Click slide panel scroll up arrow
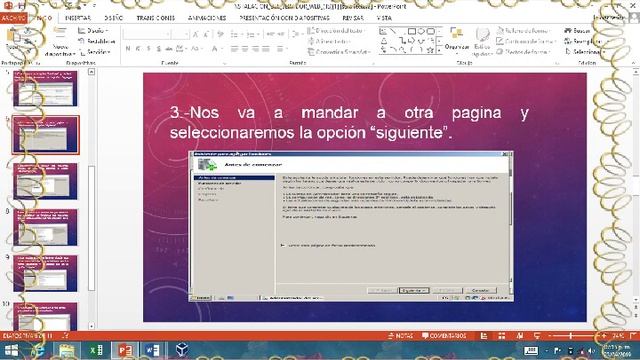Viewport: 640px width, 360px height. (x=91, y=72)
